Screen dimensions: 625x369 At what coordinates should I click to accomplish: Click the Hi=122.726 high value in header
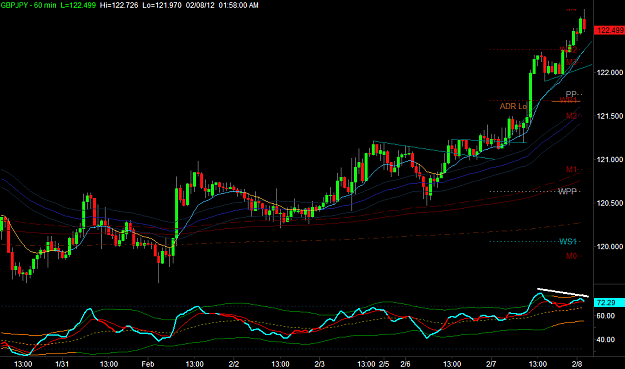119,5
